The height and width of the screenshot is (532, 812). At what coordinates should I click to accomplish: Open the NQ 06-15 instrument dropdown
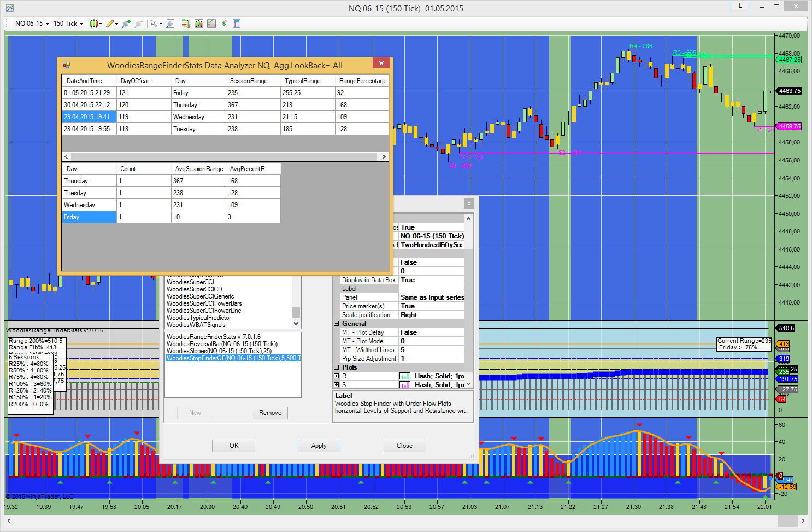(x=32, y=24)
